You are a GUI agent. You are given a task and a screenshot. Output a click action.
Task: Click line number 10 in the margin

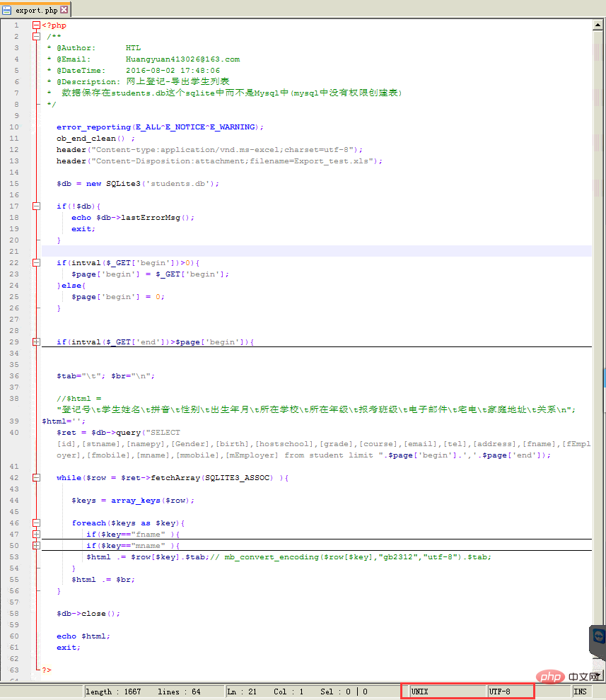coord(14,127)
